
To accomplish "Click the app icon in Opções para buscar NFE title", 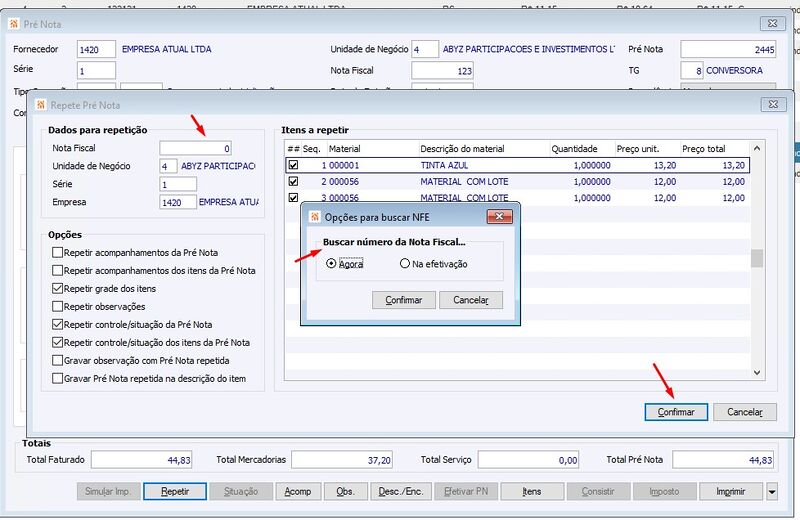I will pyautogui.click(x=315, y=217).
